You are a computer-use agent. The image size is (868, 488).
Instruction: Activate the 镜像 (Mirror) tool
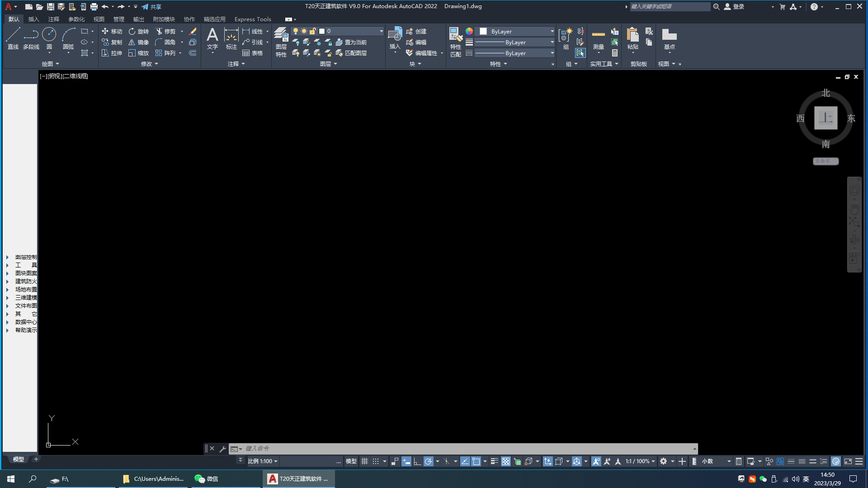[x=138, y=42]
